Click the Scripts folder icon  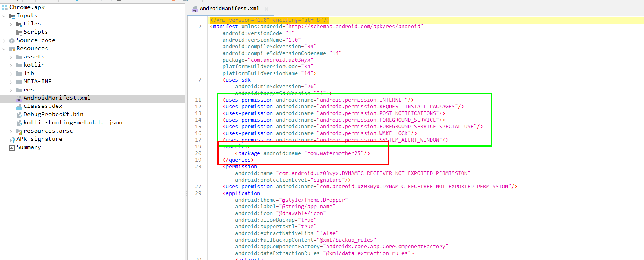coord(19,32)
